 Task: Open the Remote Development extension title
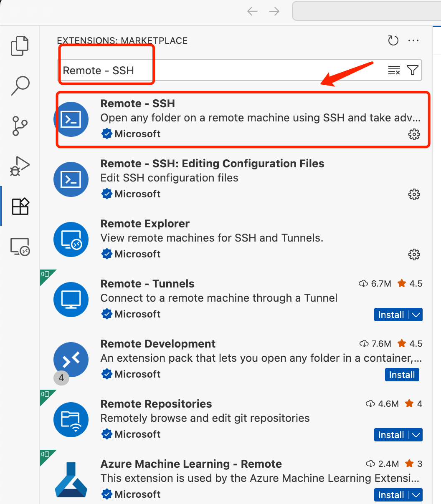(x=158, y=344)
